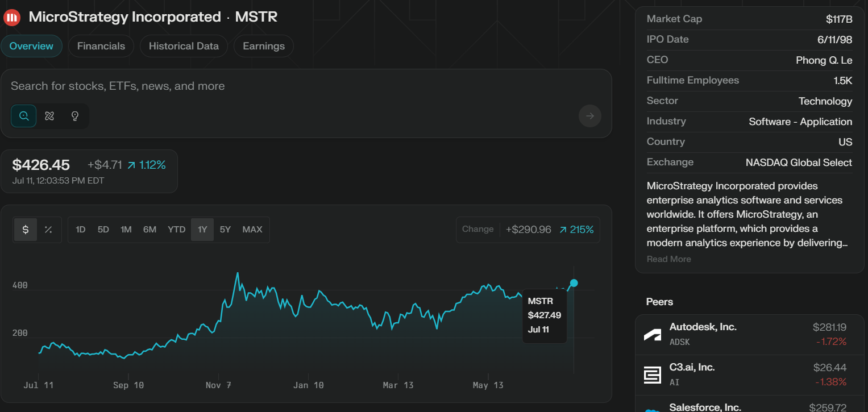Click the May 13 axis label
This screenshot has width=868, height=412.
click(x=488, y=385)
